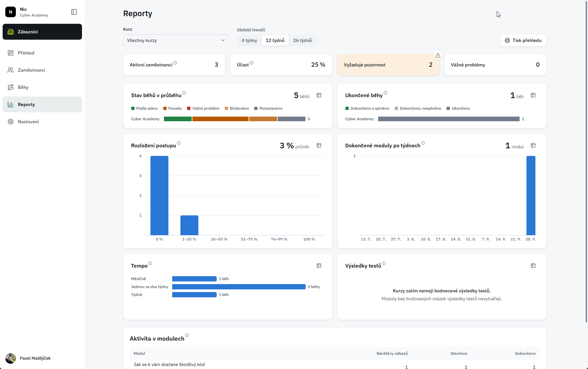Collapse the sidebar panel icon
Viewport: 588px width, 369px height.
(74, 12)
